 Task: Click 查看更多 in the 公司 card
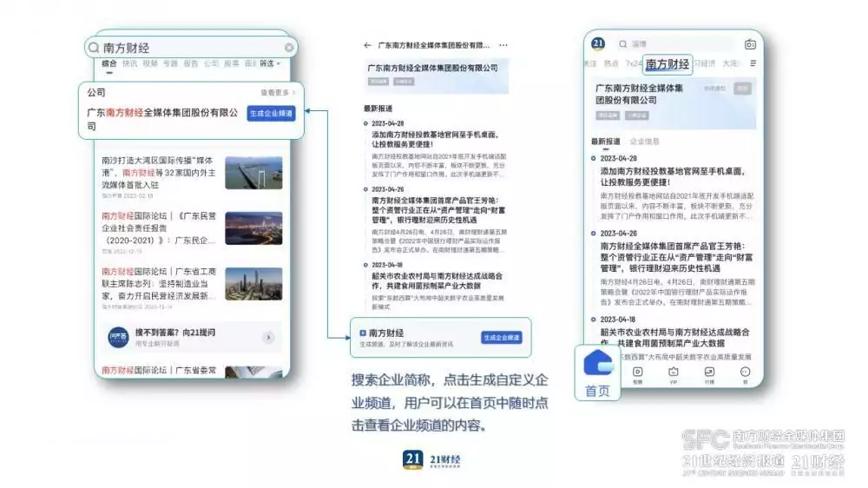point(278,93)
